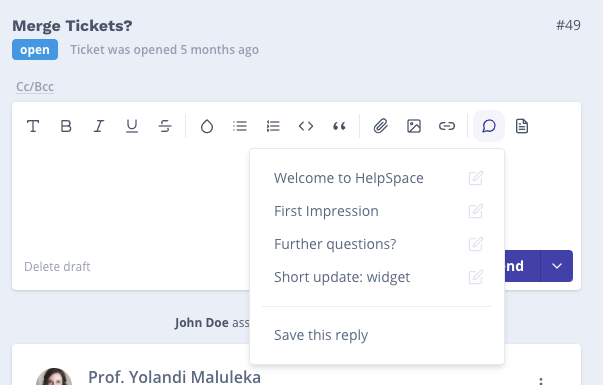603x385 pixels.
Task: Insert a numbered list
Action: 273,126
